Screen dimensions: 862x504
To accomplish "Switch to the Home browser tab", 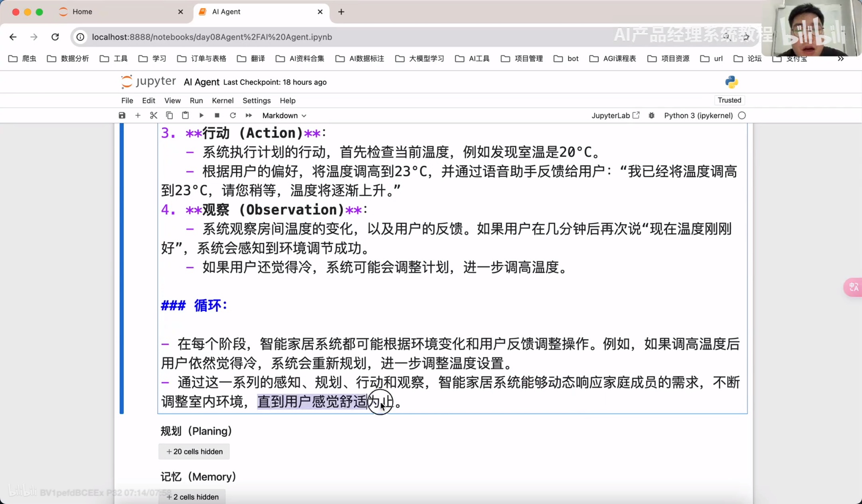I will (82, 12).
